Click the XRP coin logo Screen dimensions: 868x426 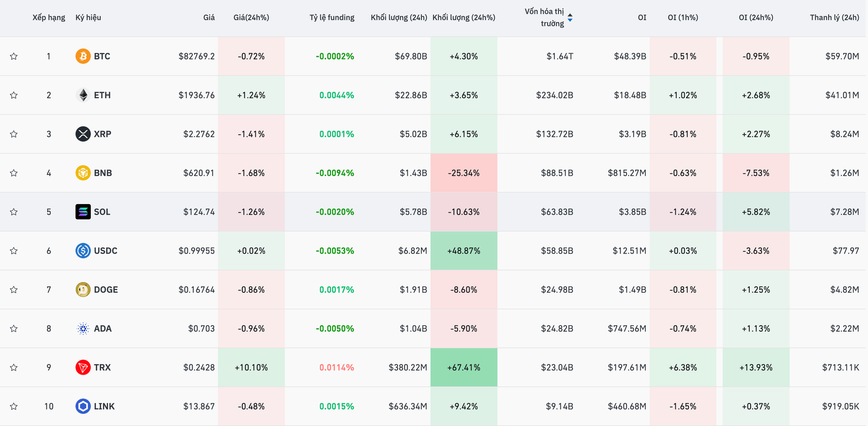pos(83,134)
